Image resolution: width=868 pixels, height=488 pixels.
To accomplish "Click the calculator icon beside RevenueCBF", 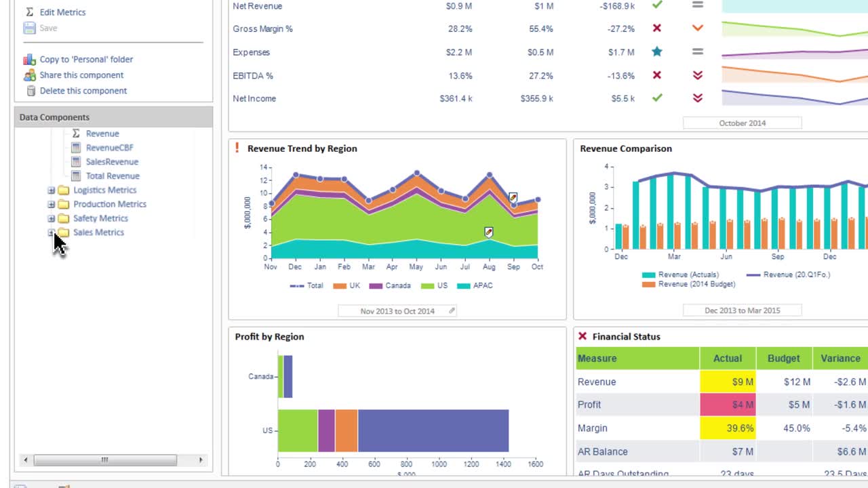I will (x=76, y=148).
